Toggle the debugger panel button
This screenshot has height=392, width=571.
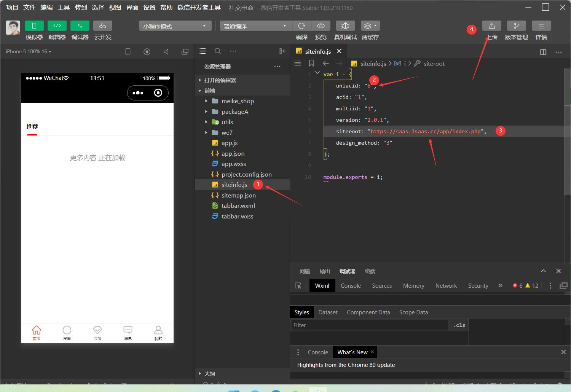pyautogui.click(x=80, y=26)
